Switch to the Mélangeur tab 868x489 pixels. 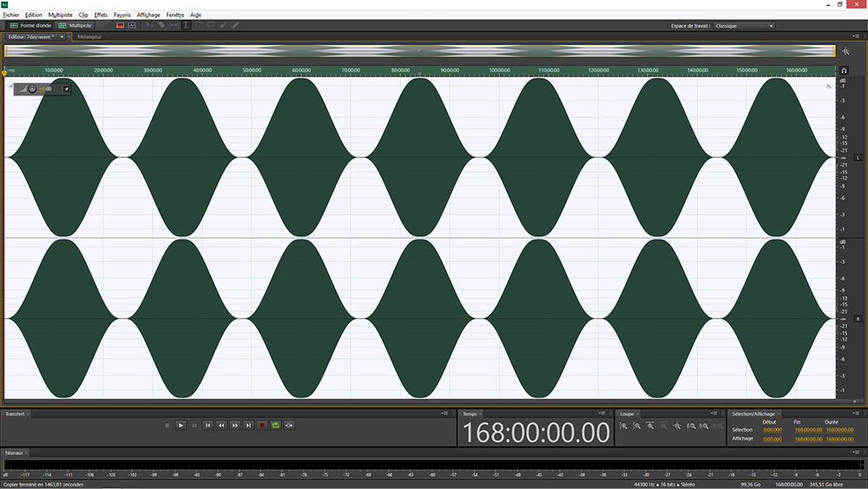tap(89, 37)
